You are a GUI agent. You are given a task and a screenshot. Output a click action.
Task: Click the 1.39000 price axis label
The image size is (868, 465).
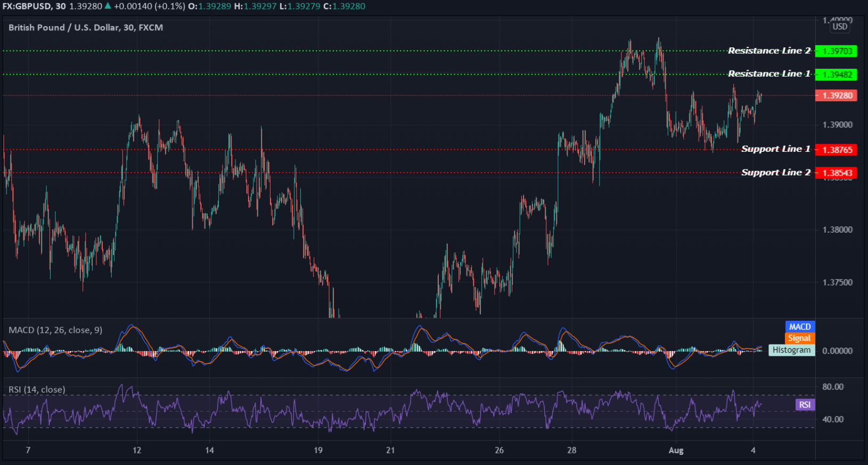point(837,125)
